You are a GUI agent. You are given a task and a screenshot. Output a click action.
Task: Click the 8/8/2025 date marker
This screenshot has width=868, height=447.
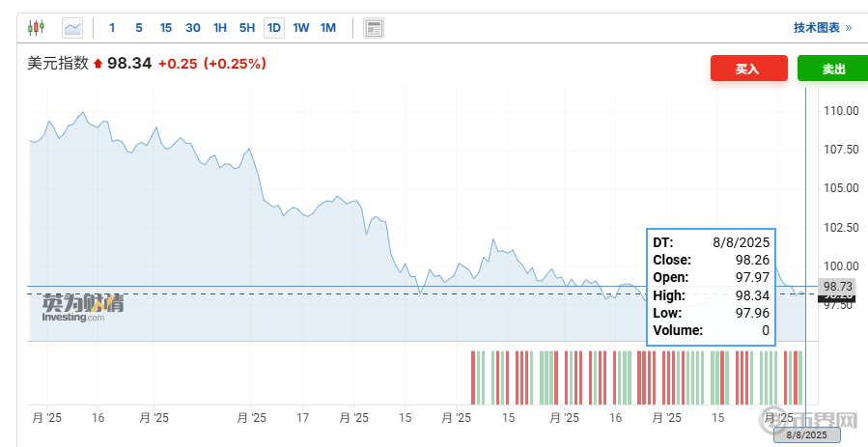pos(806,435)
